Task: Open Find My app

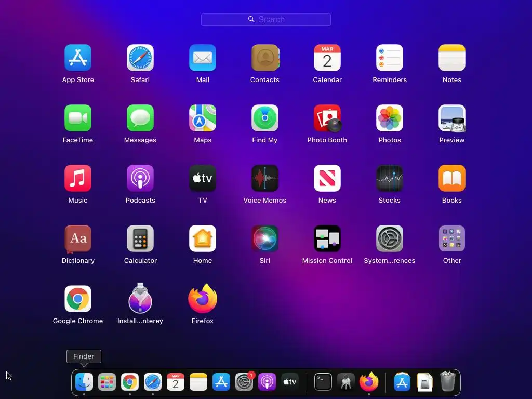Action: tap(265, 118)
